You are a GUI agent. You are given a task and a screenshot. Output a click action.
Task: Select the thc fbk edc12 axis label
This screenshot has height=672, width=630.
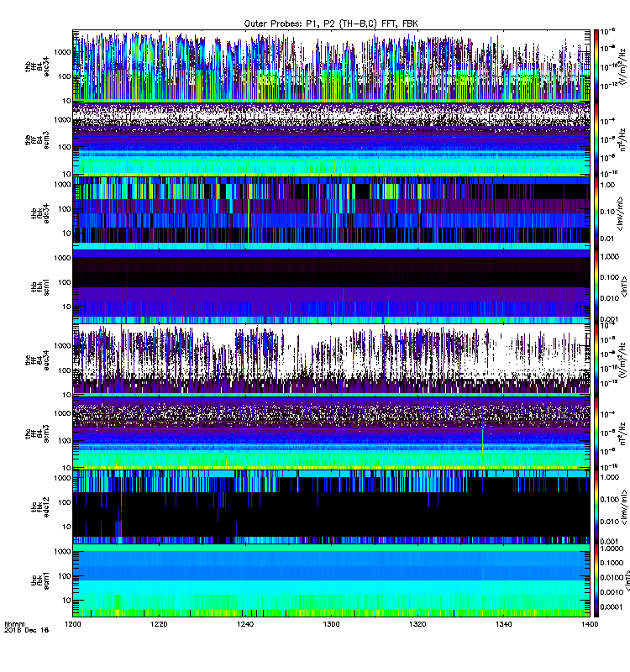(39, 507)
